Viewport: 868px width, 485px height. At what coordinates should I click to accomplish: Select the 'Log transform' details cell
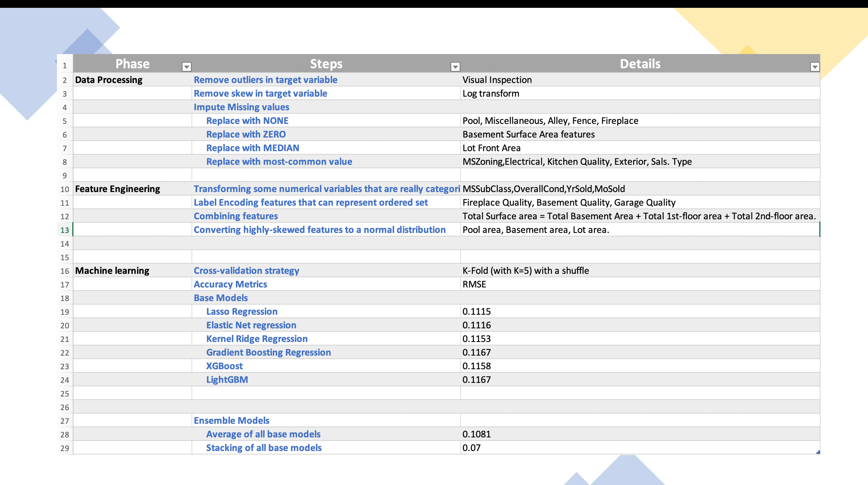[491, 94]
